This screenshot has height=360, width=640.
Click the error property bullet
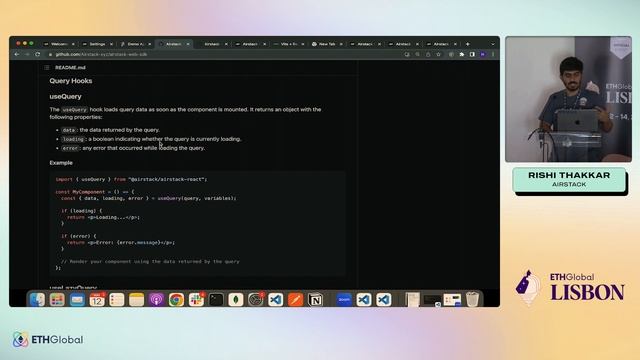pos(133,148)
